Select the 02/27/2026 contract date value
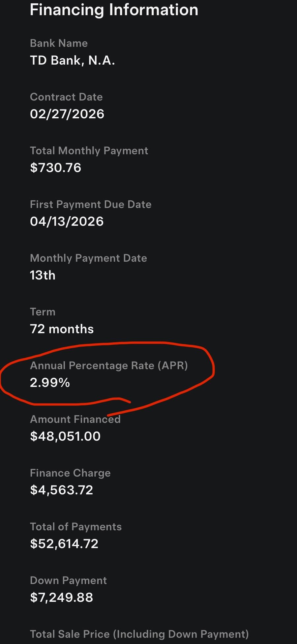 tap(67, 114)
